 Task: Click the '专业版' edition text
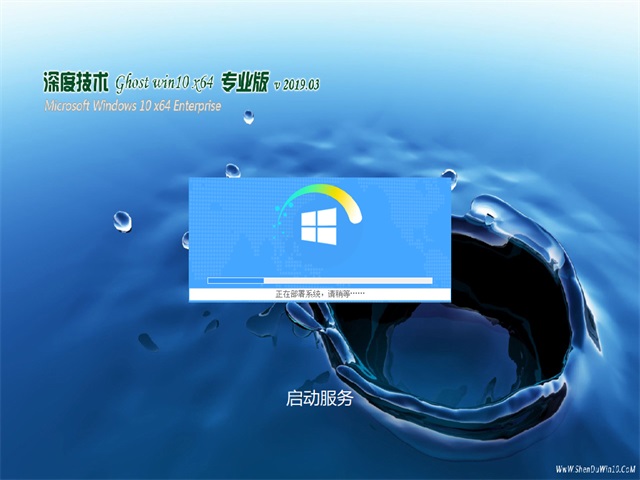tap(245, 82)
